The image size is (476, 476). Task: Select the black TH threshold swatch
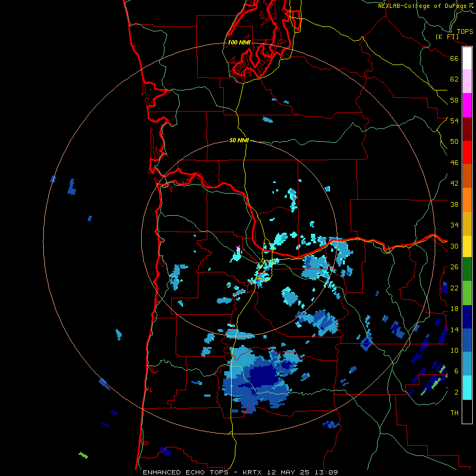click(467, 411)
